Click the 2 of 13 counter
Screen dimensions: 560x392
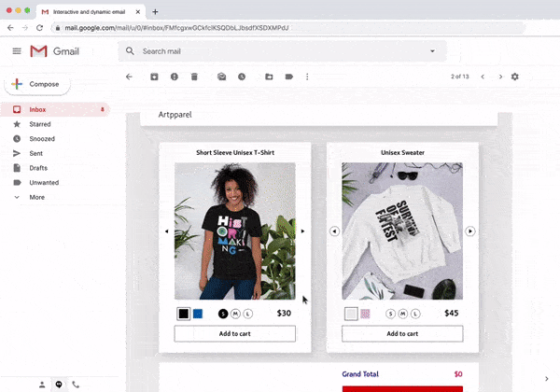point(459,77)
